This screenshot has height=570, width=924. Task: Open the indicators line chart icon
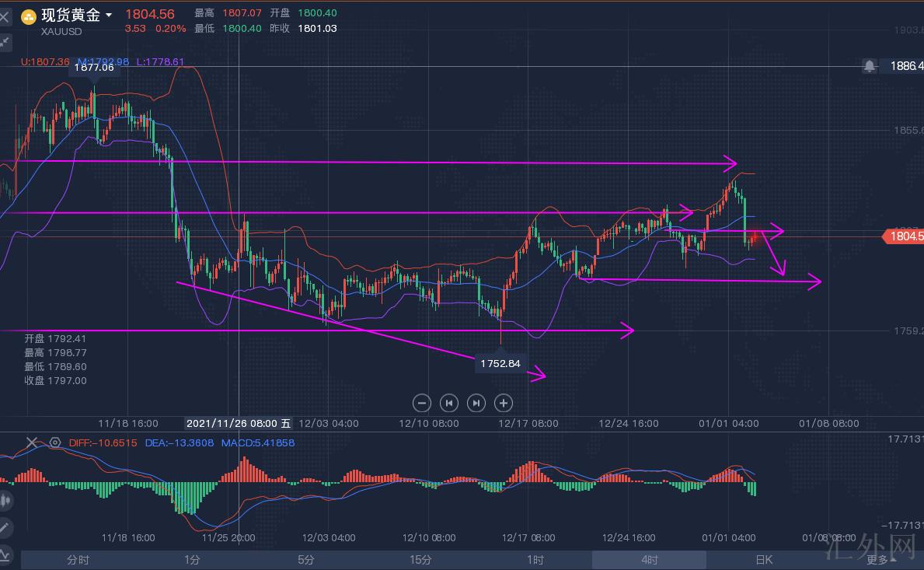(5, 554)
